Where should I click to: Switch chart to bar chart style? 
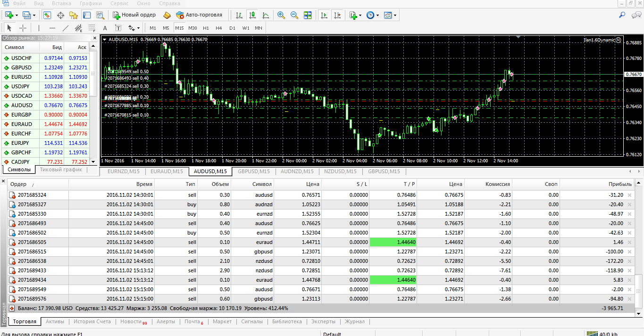pos(239,15)
